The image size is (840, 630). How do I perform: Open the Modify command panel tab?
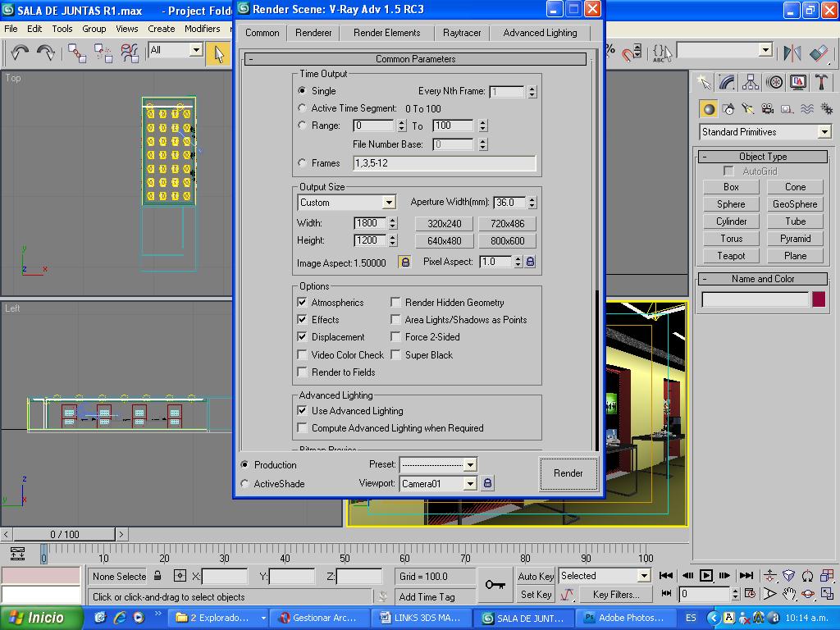coord(727,82)
